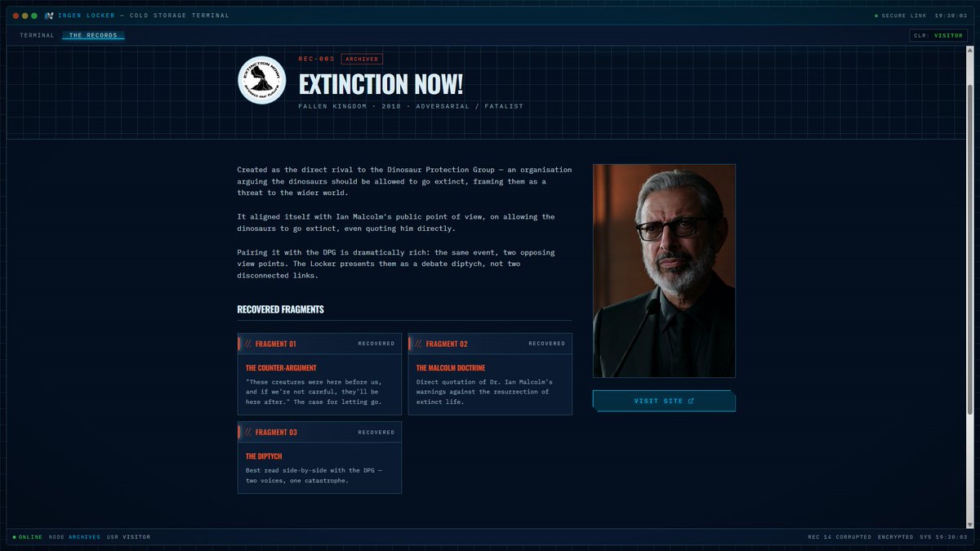980x551 pixels.
Task: Open the Fragment 03 card header
Action: tap(319, 432)
